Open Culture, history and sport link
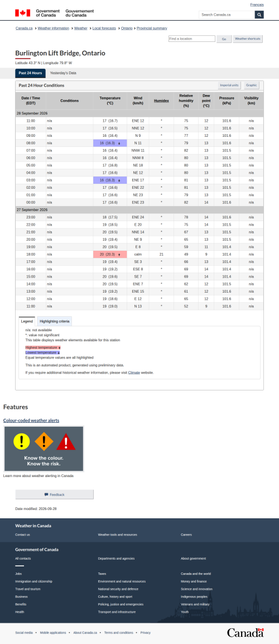279x644 pixels. 115,597
